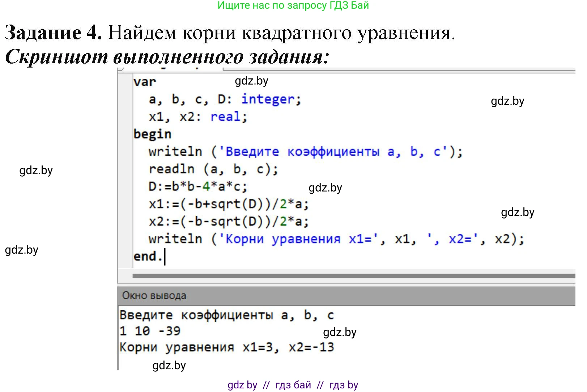Click the footer 'gdz by // гдз бай' link
Image resolution: width=587 pixels, height=392 pixels.
(x=293, y=385)
